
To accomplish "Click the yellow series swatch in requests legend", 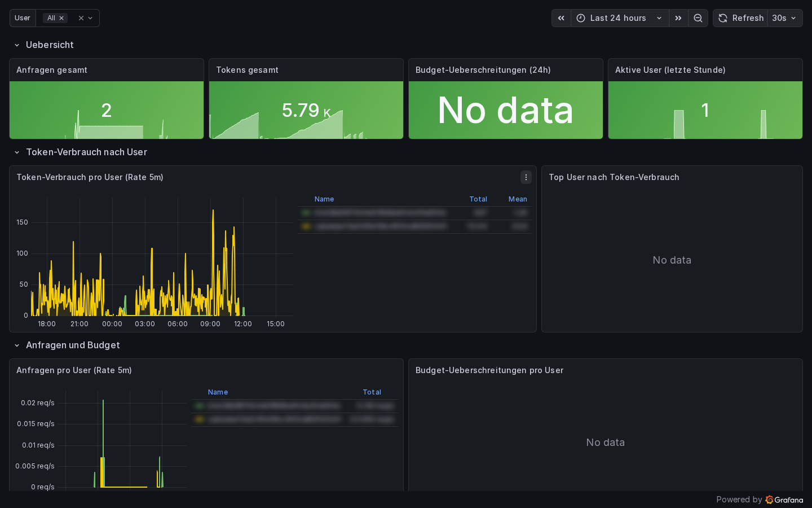I will click(200, 419).
